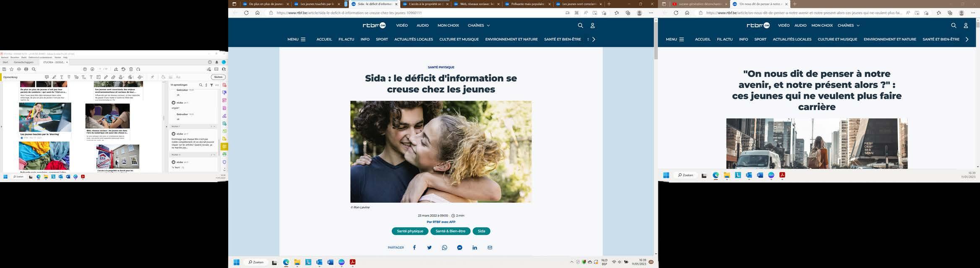Switch to 'Web, réseaux sociaux' tab

click(477, 4)
